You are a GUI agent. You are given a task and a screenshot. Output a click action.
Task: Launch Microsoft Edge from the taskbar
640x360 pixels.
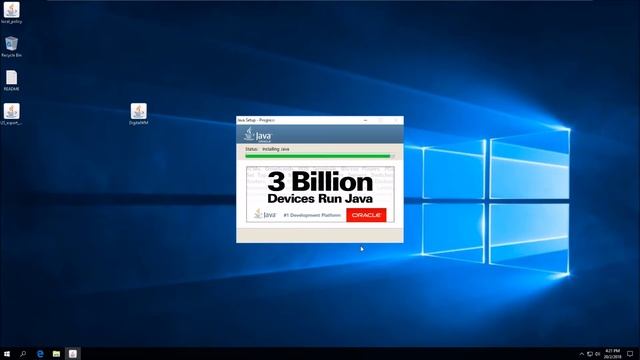coord(40,354)
